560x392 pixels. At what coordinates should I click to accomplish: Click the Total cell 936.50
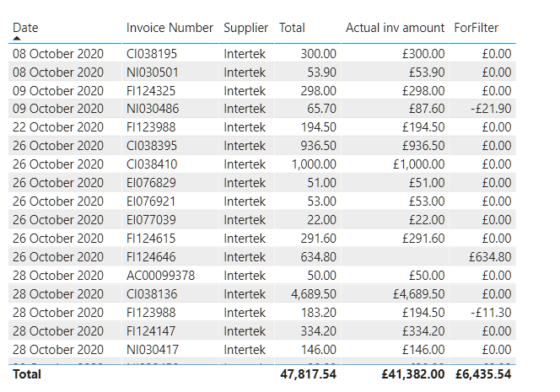(x=318, y=146)
